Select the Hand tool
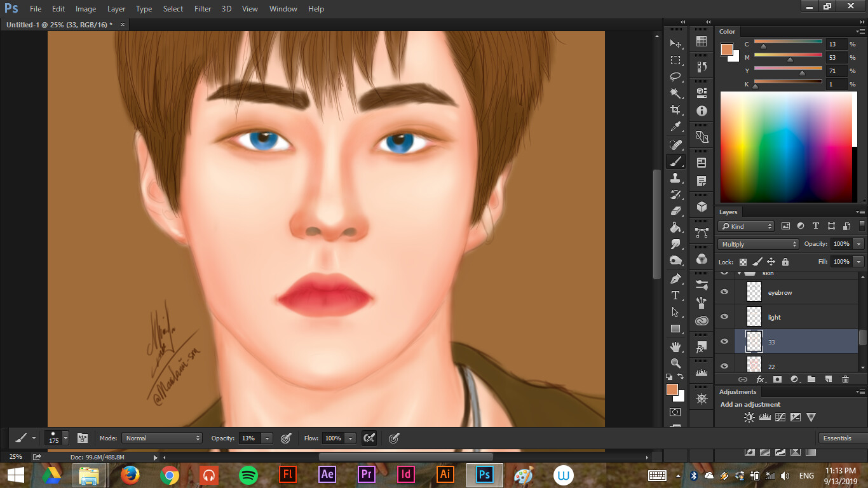868x488 pixels. pos(675,347)
